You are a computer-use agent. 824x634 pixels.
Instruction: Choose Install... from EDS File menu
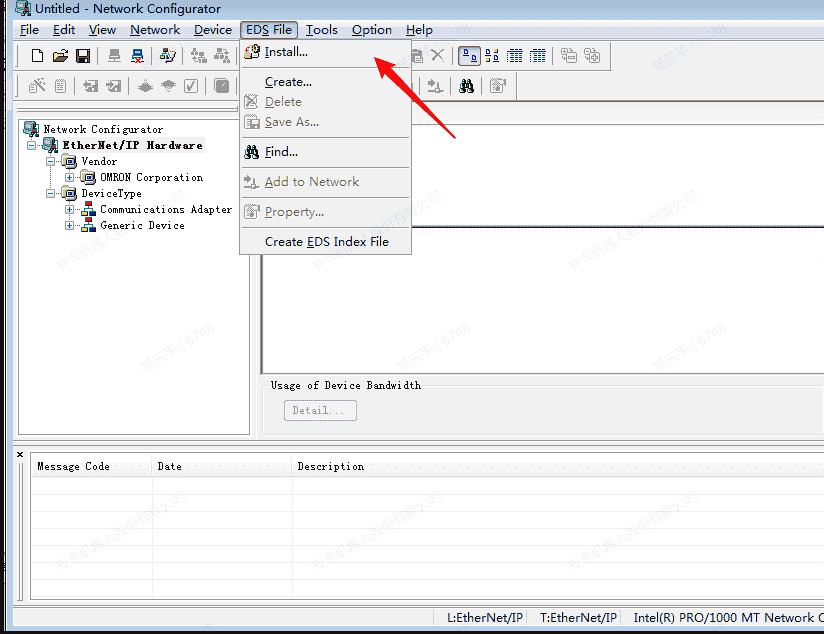[286, 52]
